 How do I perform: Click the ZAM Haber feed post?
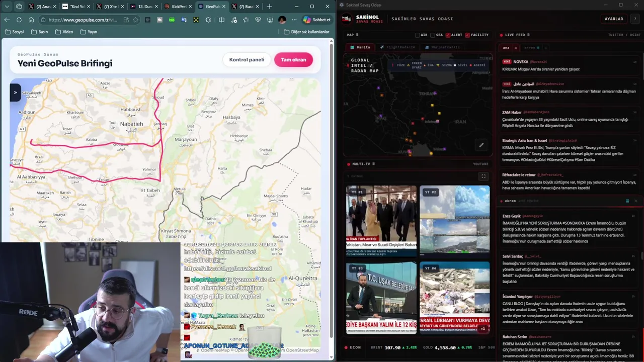(x=569, y=119)
